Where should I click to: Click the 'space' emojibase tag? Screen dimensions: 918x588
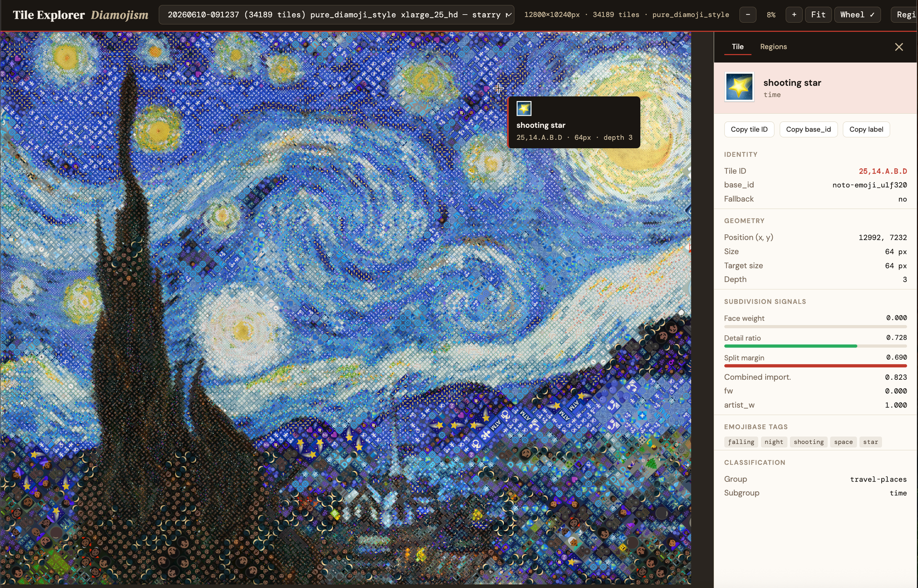(x=843, y=442)
